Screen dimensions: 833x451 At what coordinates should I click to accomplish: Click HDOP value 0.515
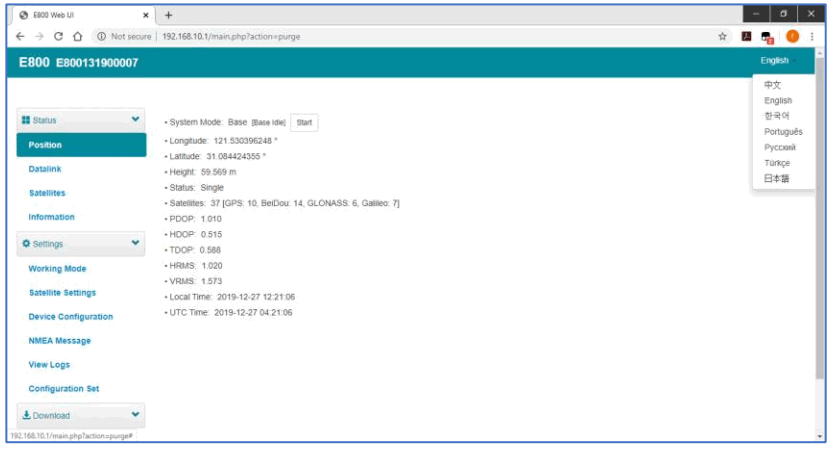[x=211, y=234]
